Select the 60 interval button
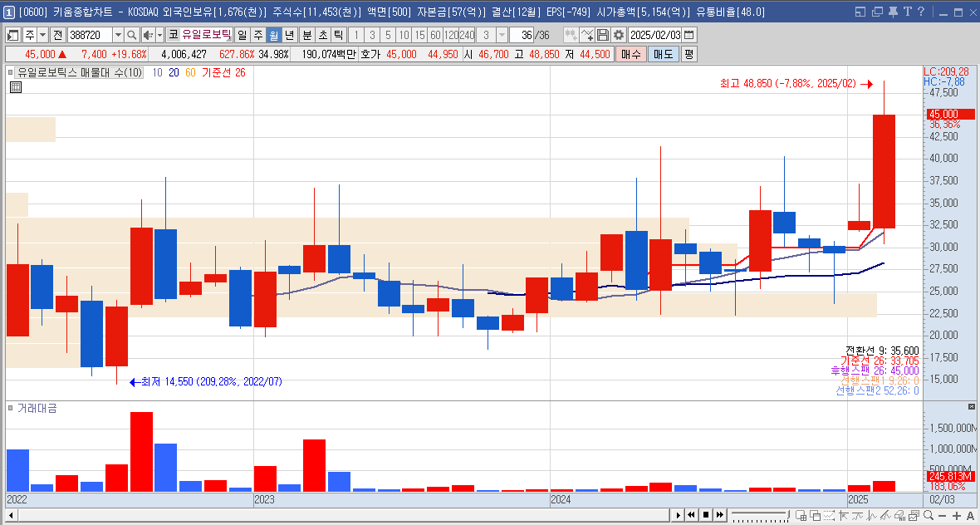The width and height of the screenshot is (980, 525). [436, 35]
